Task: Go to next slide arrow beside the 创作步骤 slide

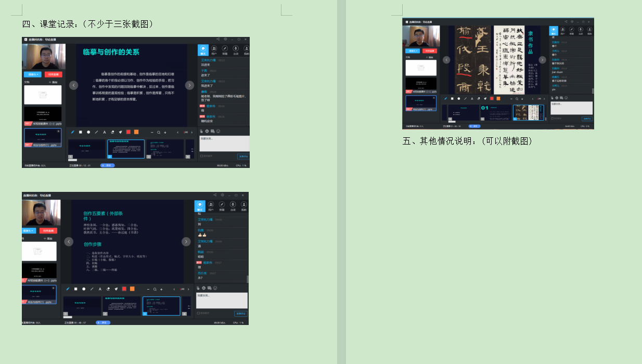Action: click(186, 241)
